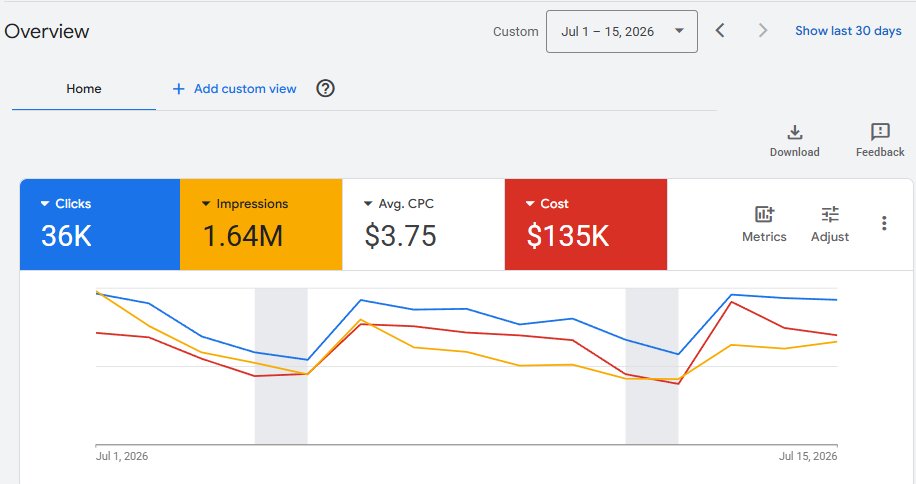The height and width of the screenshot is (484, 916).
Task: Open the Feedback icon
Action: click(880, 132)
